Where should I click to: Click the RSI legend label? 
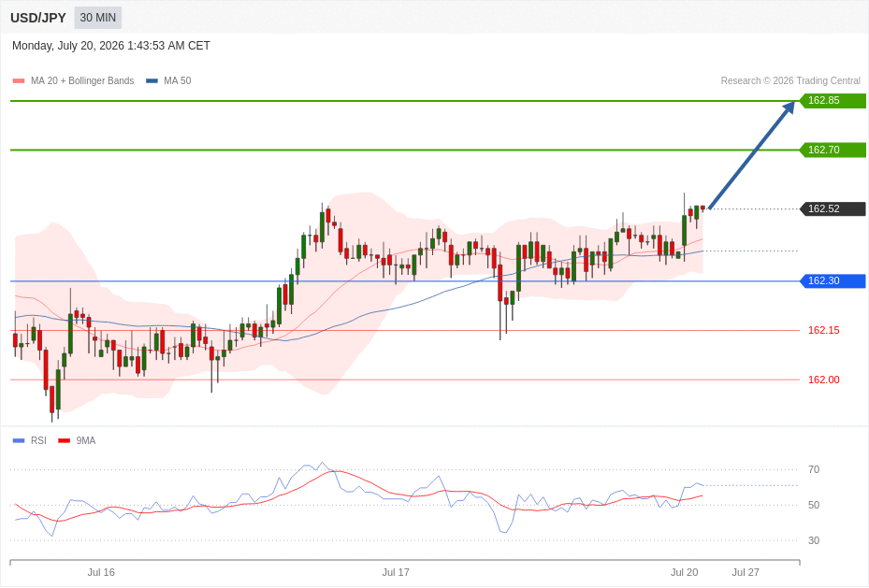(x=38, y=440)
